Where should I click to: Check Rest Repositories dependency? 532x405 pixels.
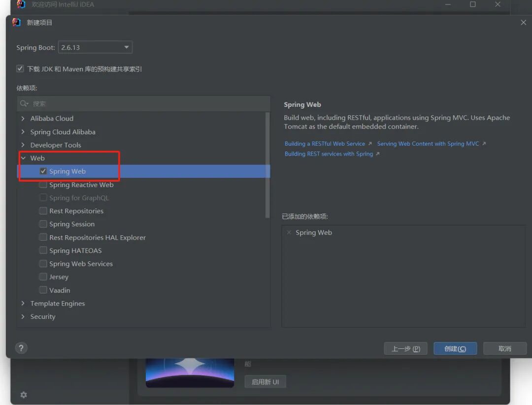click(x=43, y=211)
